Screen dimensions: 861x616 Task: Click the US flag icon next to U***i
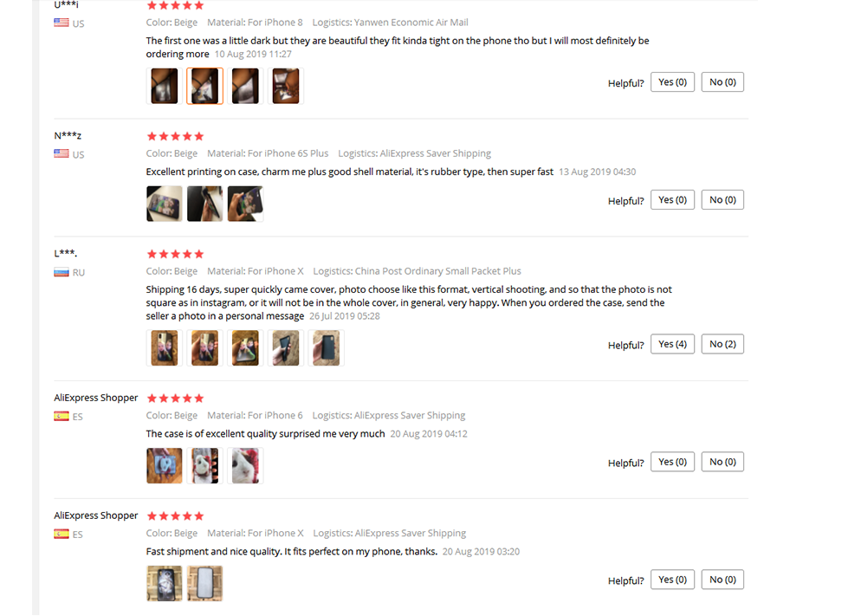point(61,23)
